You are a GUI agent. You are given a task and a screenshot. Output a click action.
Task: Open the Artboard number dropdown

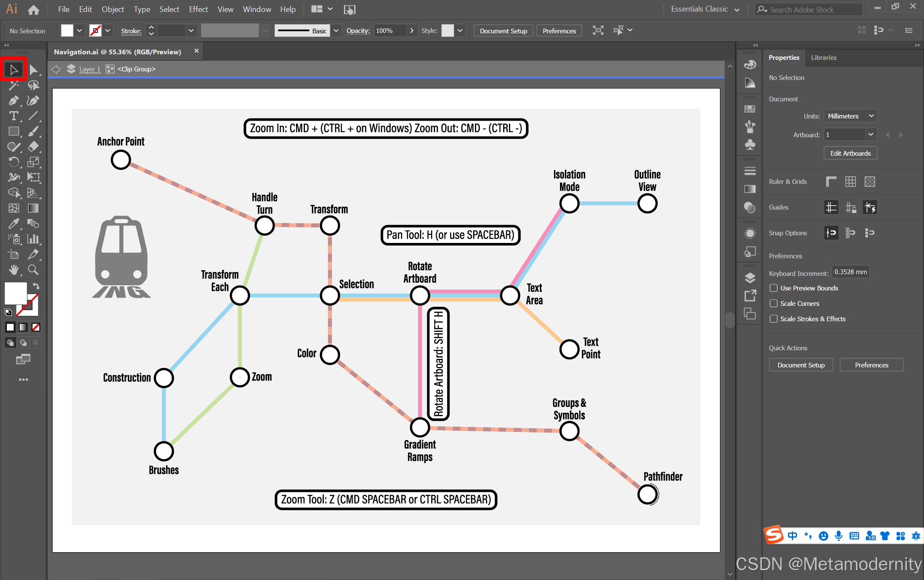[x=870, y=135]
